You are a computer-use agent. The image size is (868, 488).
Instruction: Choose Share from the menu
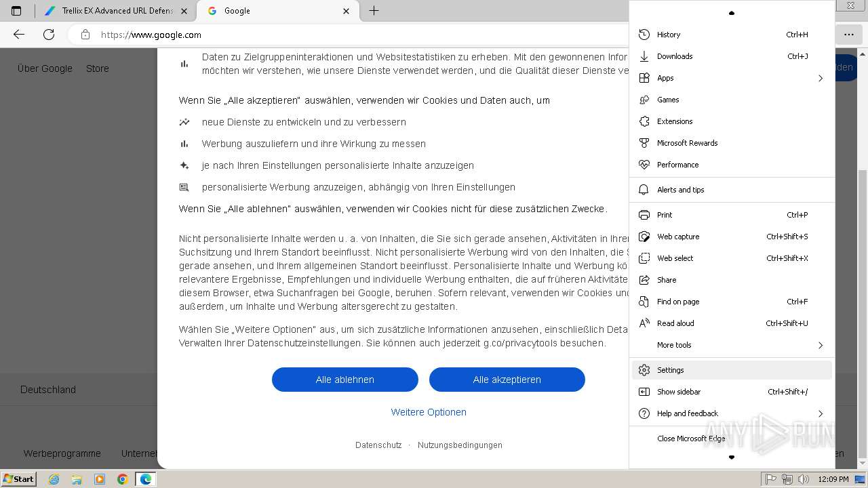[x=732, y=280]
